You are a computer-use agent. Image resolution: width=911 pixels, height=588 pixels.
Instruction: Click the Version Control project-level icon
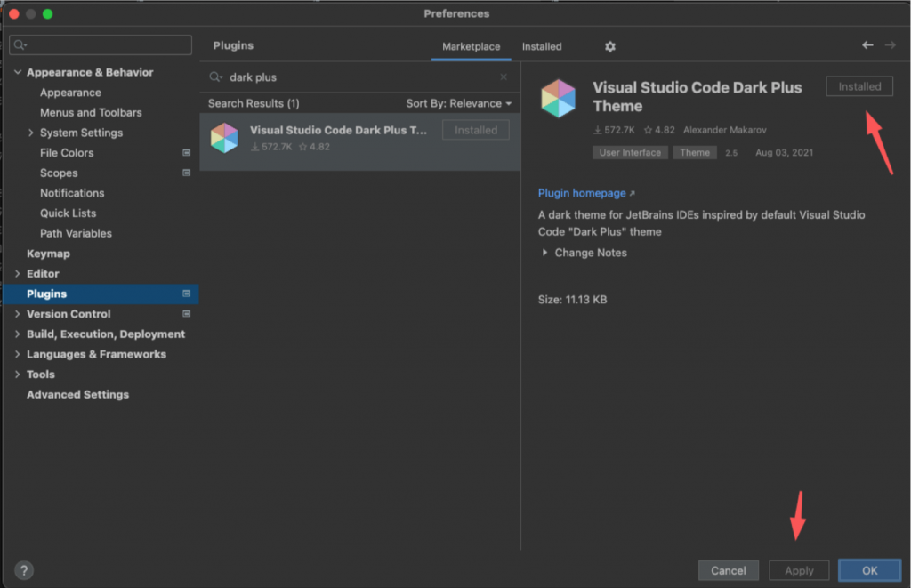[187, 314]
